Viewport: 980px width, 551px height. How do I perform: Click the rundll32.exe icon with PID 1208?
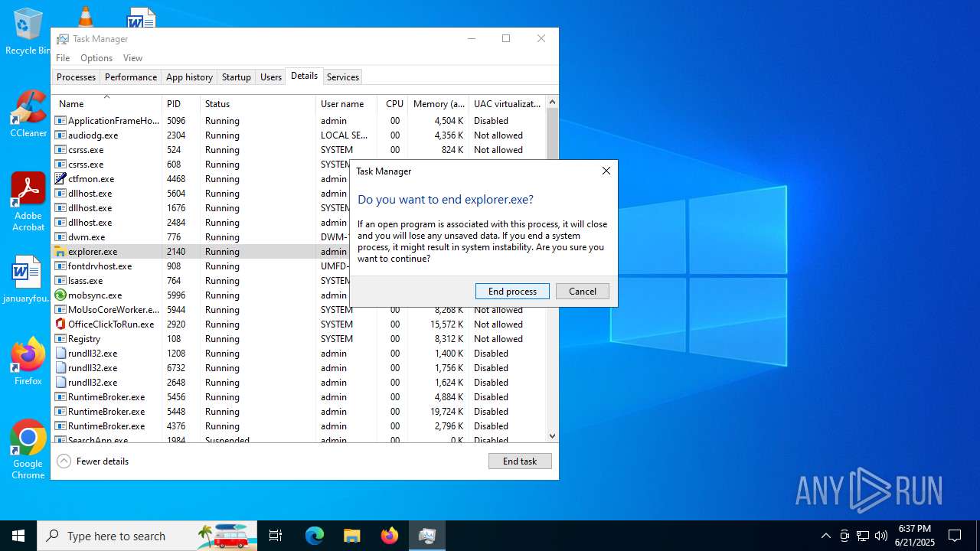60,353
